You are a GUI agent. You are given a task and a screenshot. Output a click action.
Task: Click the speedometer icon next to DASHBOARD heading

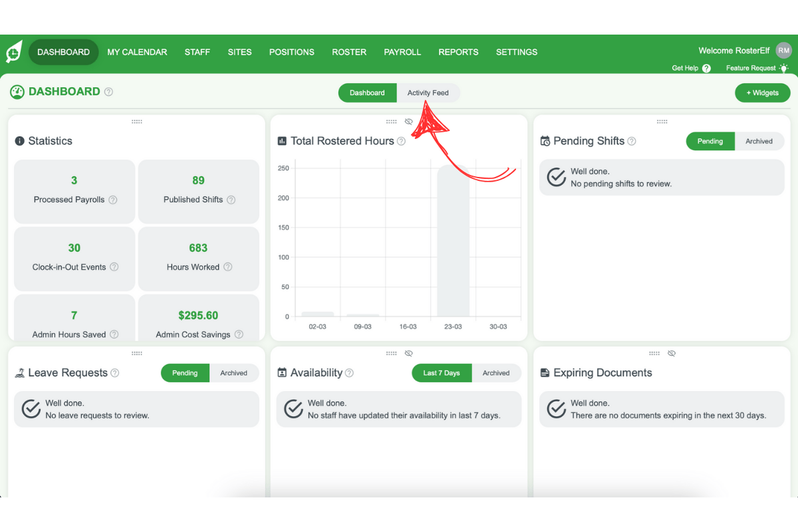[17, 92]
